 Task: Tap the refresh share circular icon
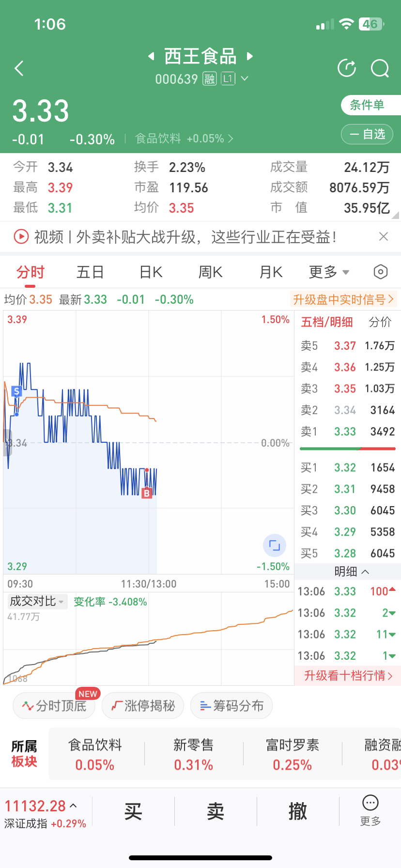(347, 68)
